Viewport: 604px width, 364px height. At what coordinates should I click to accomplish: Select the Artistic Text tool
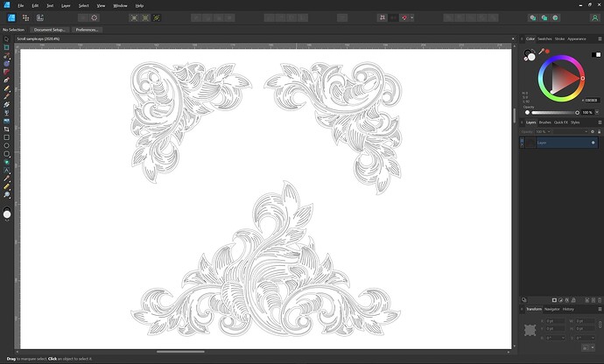[6, 170]
